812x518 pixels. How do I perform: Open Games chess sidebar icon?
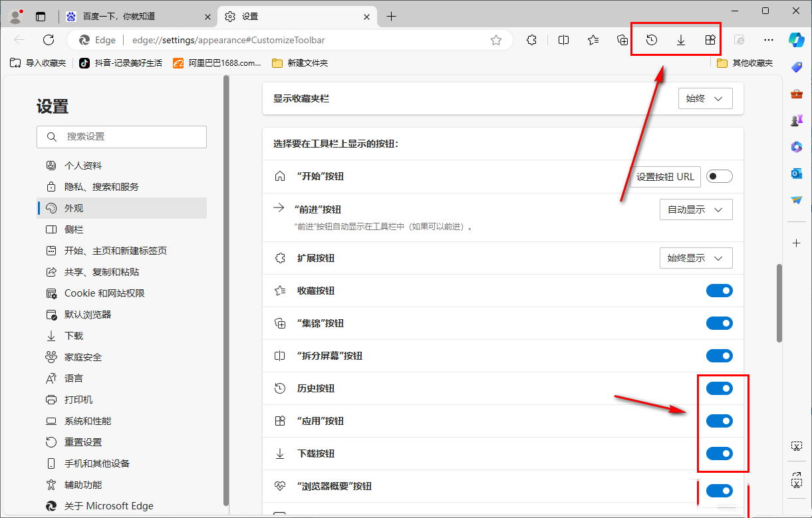(797, 120)
